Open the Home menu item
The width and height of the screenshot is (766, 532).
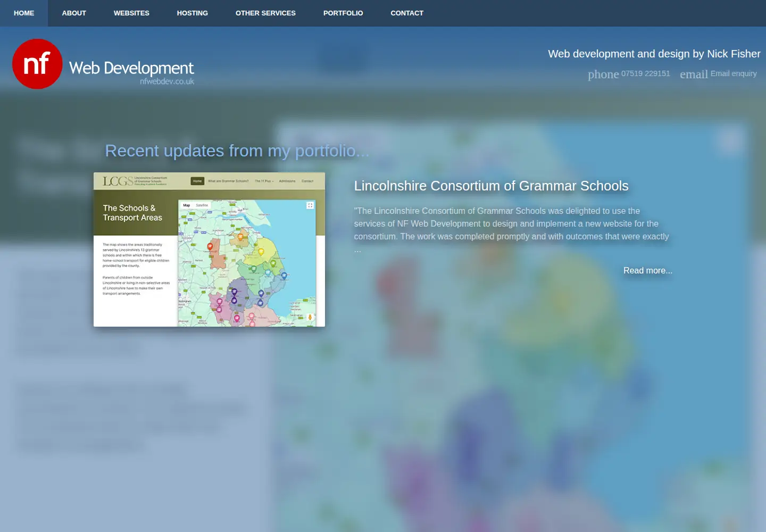24,13
